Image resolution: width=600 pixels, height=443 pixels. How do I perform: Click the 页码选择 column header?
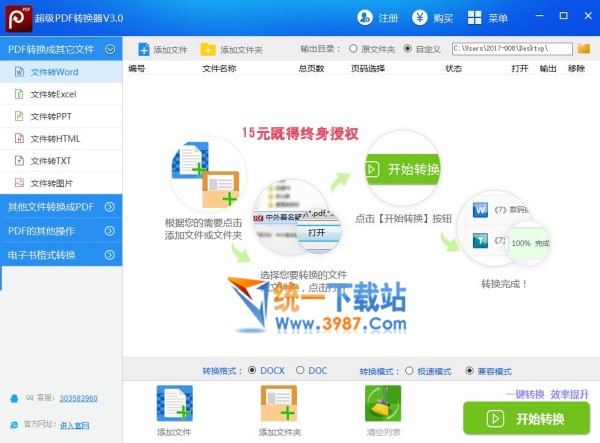[x=368, y=68]
